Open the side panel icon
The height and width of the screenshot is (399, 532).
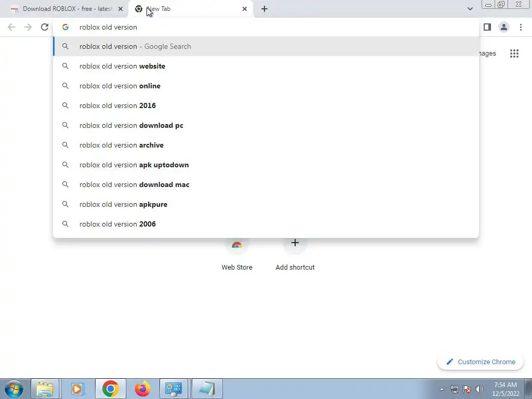[487, 27]
